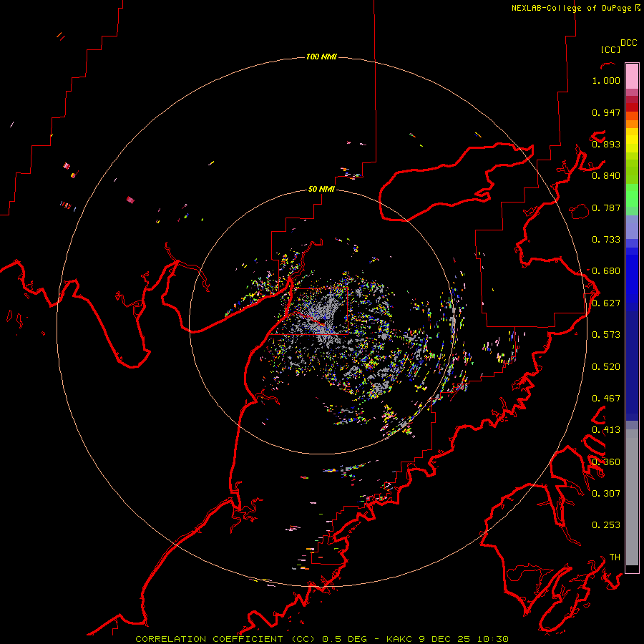Click the dark navy segment of the color bar
644x644 pixels.
click(x=632, y=362)
